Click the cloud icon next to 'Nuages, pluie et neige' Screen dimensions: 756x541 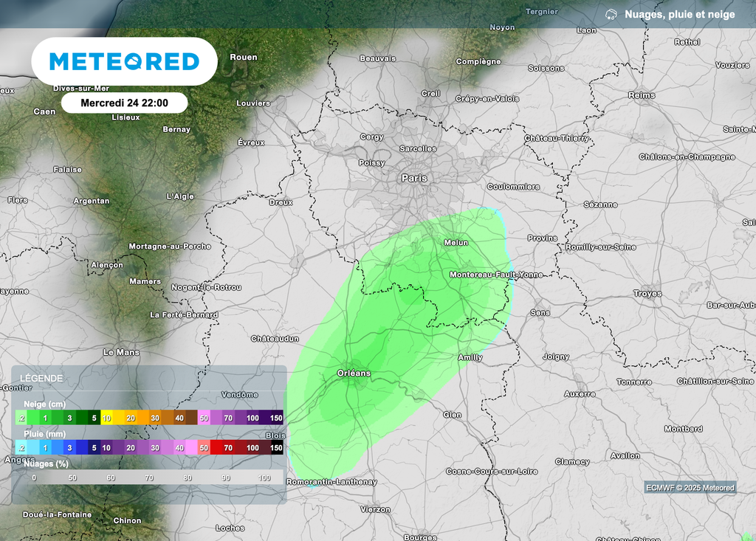[x=612, y=13]
